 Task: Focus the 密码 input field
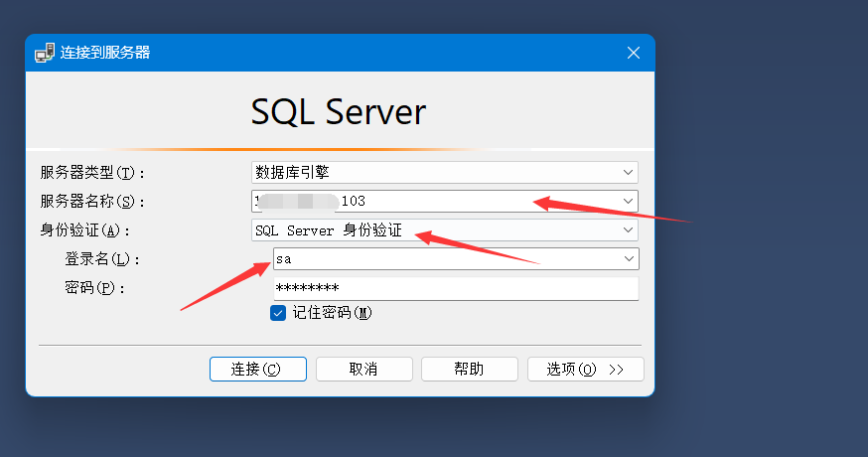click(x=455, y=288)
